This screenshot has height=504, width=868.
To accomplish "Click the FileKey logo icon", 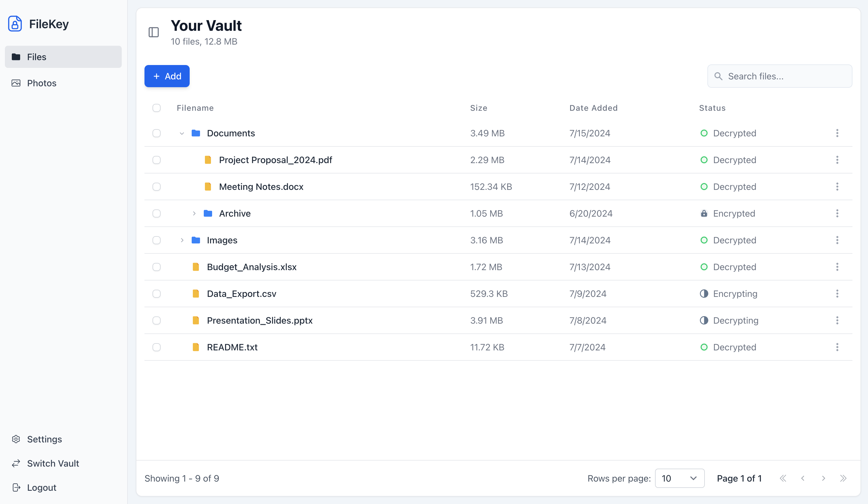I will [15, 24].
